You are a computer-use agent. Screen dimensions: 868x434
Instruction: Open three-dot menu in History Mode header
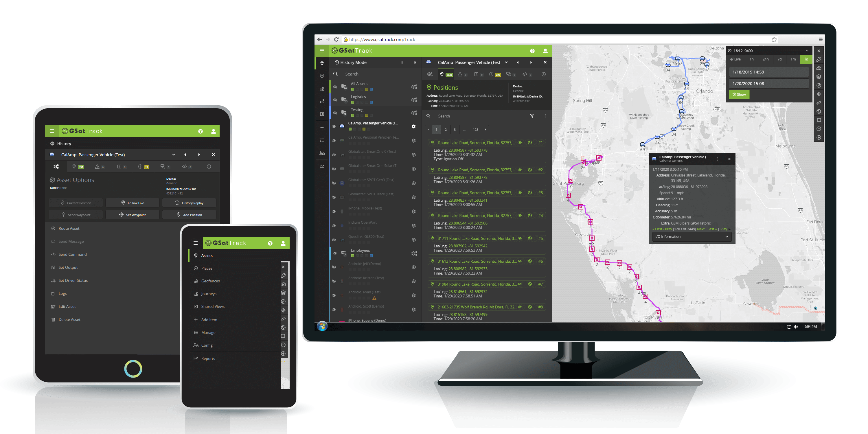point(402,62)
